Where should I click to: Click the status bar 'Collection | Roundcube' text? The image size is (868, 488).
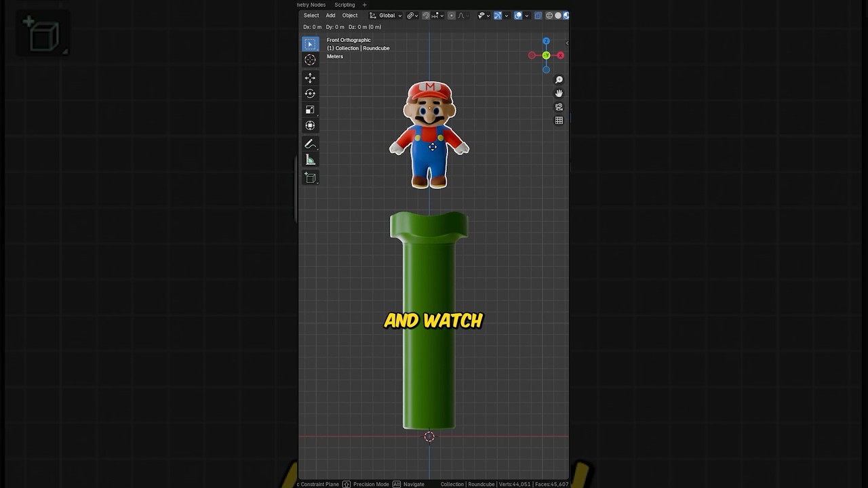tap(467, 484)
